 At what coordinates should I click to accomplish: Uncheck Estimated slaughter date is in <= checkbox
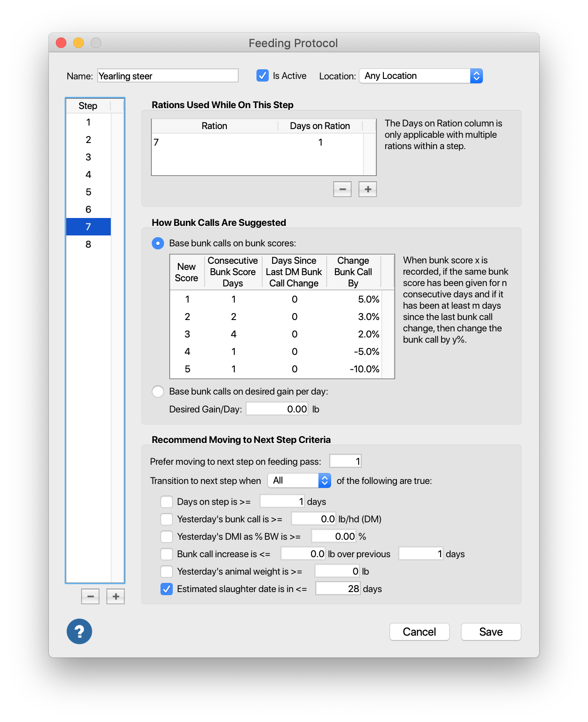click(167, 589)
